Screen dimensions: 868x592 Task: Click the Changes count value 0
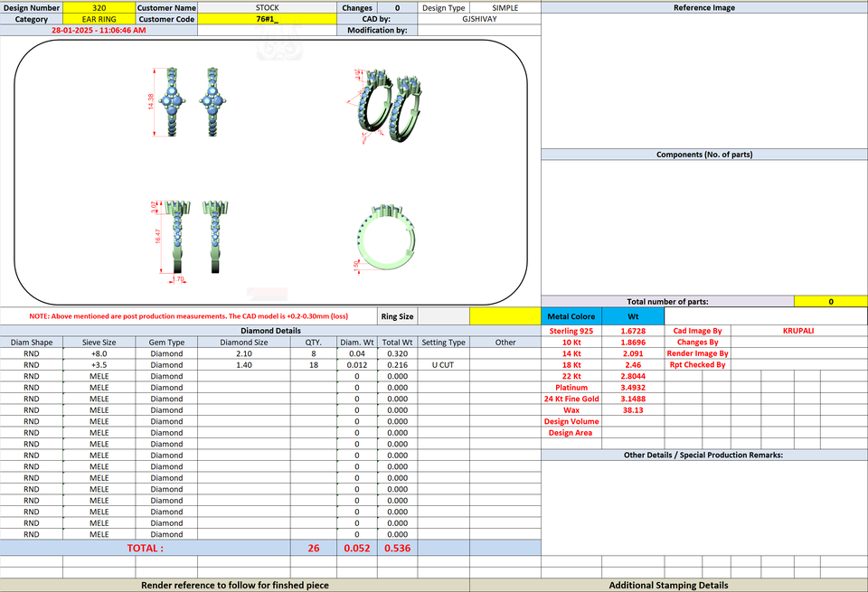[398, 8]
